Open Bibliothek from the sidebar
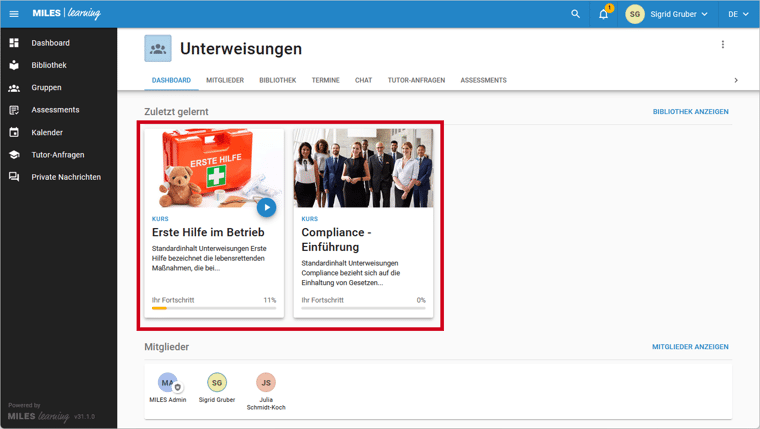Image resolution: width=760 pixels, height=429 pixels. 48,65
